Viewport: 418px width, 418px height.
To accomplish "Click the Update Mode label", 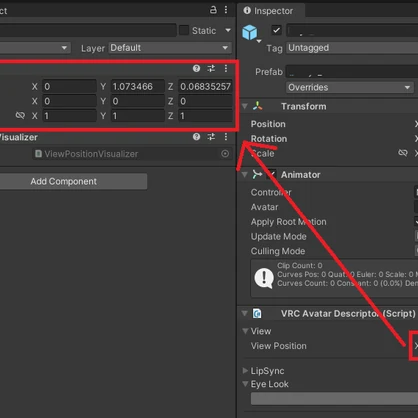I will pos(279,236).
